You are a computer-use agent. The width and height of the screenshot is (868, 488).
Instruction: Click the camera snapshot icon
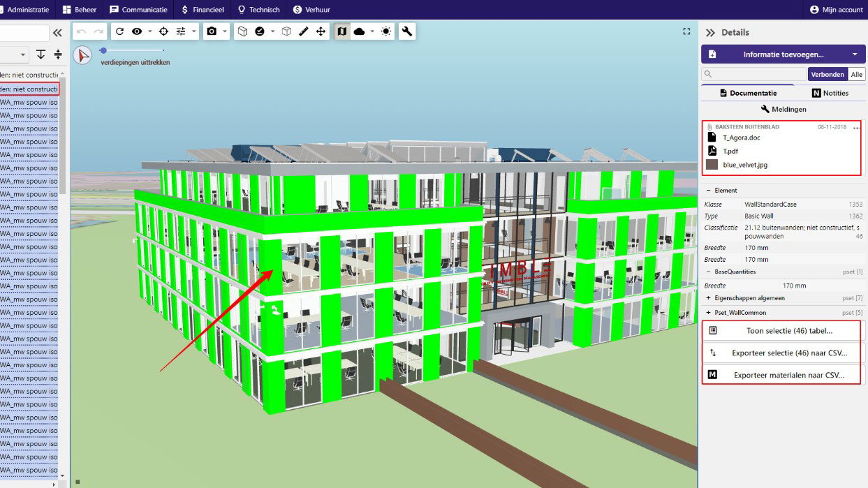[x=213, y=31]
